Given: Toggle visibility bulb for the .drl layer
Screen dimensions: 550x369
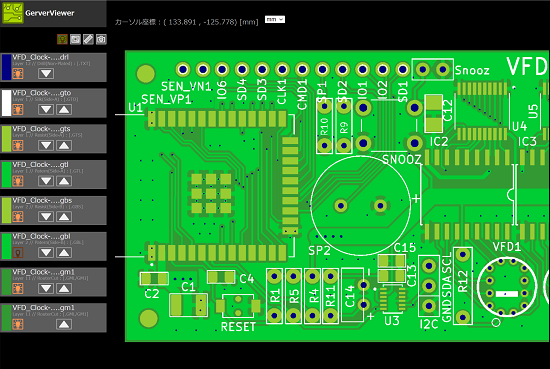Looking at the screenshot, I should coord(18,74).
